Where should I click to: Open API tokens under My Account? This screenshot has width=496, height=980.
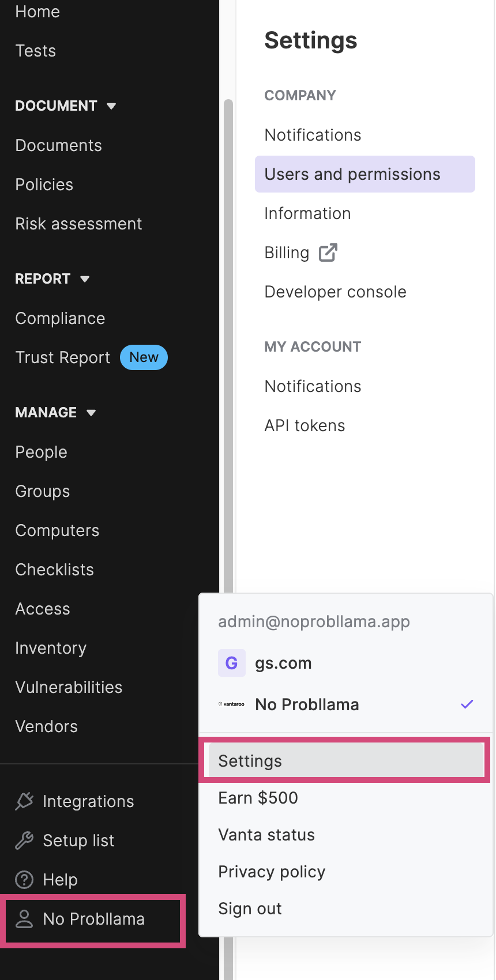click(x=305, y=425)
